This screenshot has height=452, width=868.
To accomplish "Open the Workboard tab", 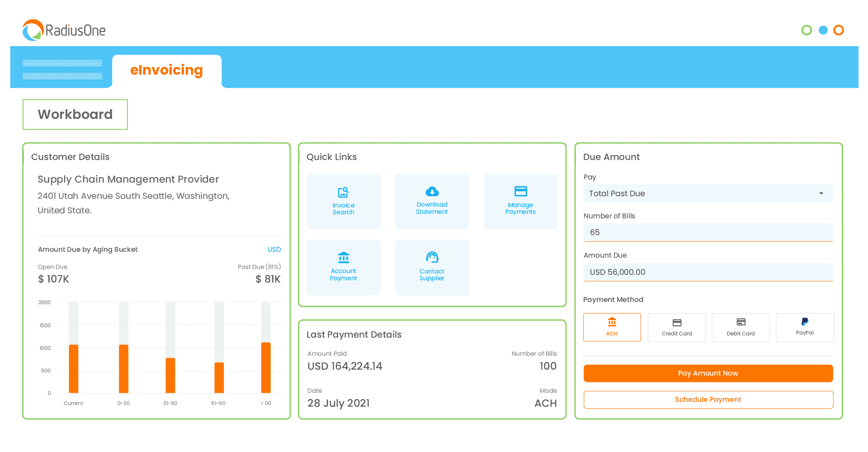I will [x=75, y=114].
